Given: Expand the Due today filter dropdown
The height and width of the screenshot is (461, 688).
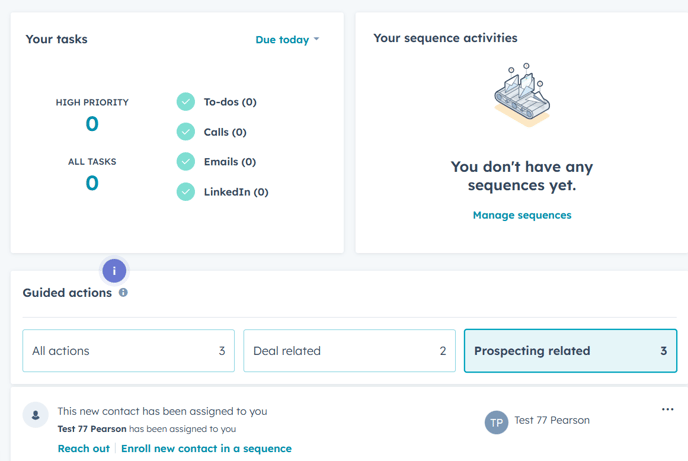Looking at the screenshot, I should 287,40.
